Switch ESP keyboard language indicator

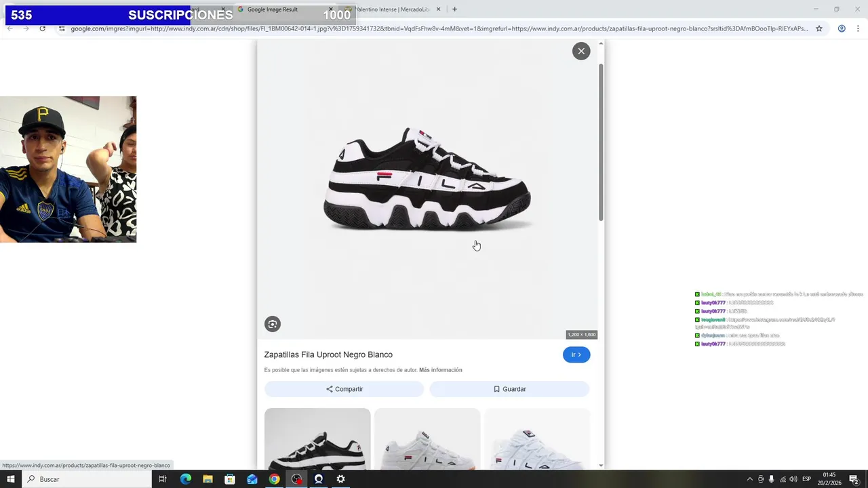point(807,479)
